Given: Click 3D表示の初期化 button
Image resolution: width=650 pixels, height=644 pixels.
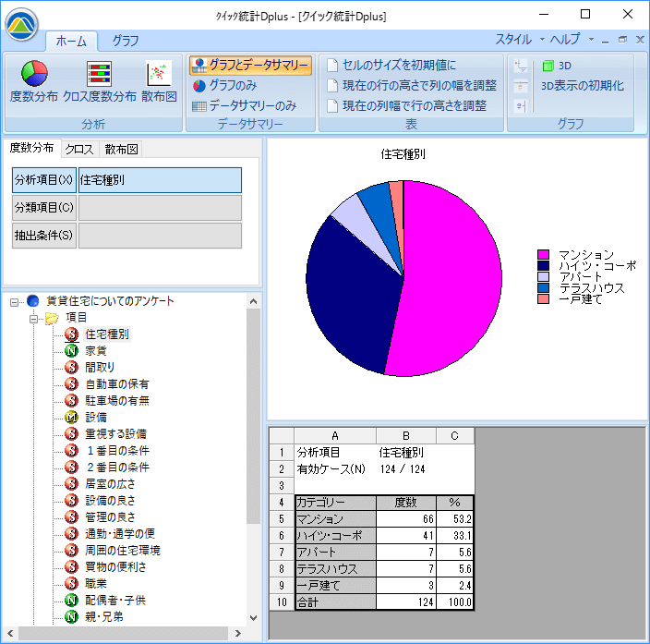Looking at the screenshot, I should click(582, 85).
